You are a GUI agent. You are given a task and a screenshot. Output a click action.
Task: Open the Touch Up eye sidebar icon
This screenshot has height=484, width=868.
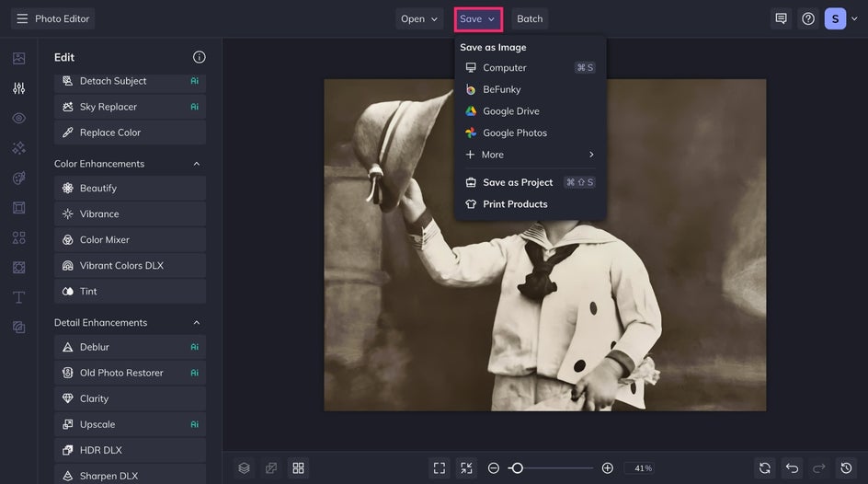(18, 118)
